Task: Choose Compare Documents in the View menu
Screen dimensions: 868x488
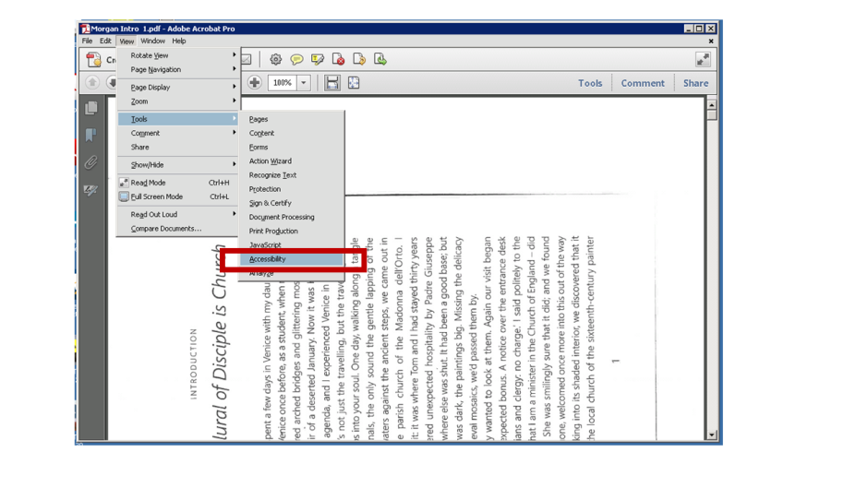Action: [x=178, y=229]
